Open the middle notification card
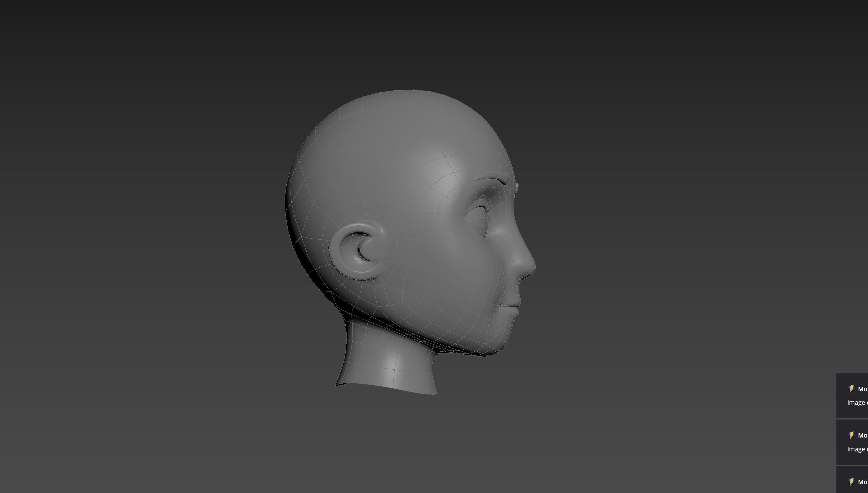Image resolution: width=868 pixels, height=493 pixels. [852, 442]
